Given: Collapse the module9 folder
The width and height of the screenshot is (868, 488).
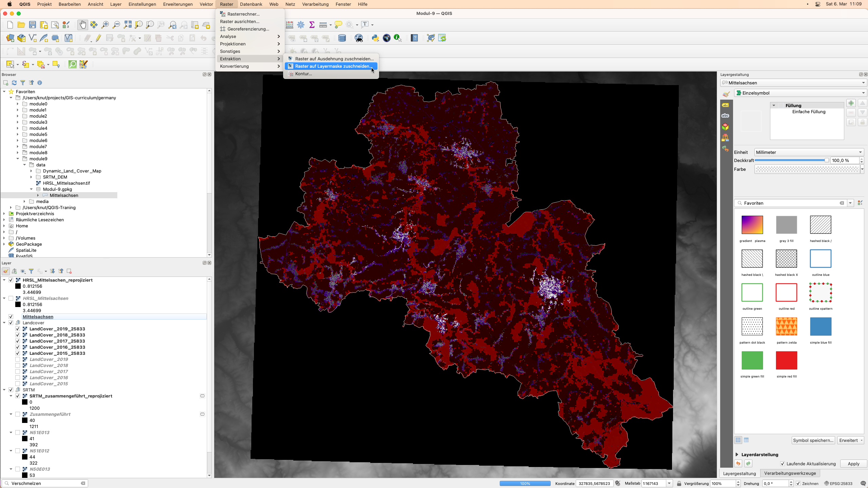Looking at the screenshot, I should [x=18, y=159].
